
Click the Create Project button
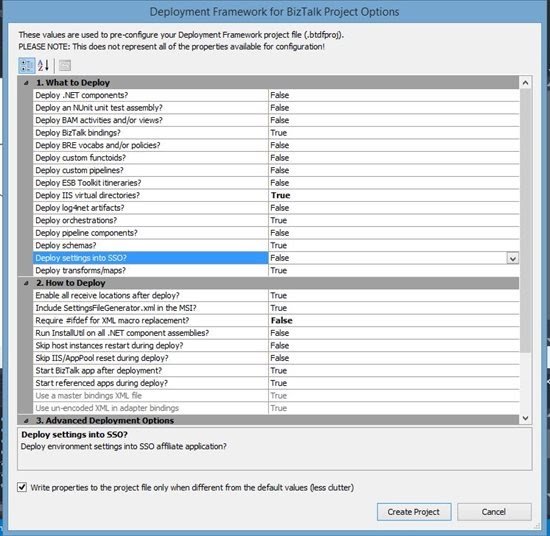414,512
